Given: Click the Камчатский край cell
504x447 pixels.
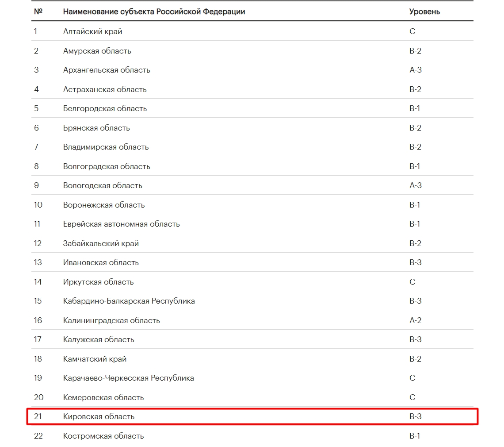Looking at the screenshot, I should tap(95, 359).
